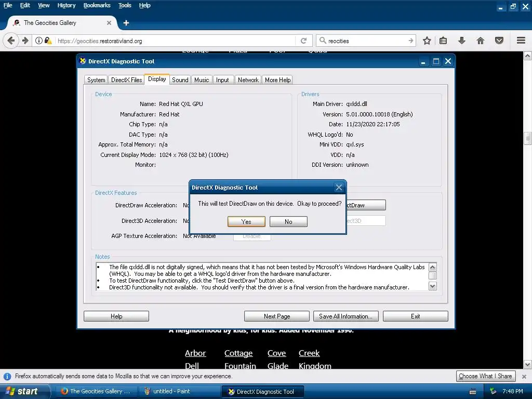Open site information icon in address bar
Screen dimensions: 532x399
coord(39,41)
